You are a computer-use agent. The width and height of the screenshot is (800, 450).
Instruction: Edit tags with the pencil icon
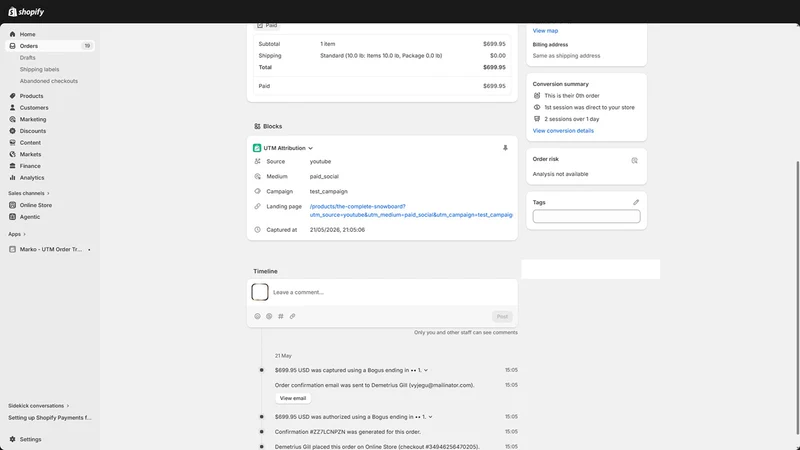click(x=636, y=203)
